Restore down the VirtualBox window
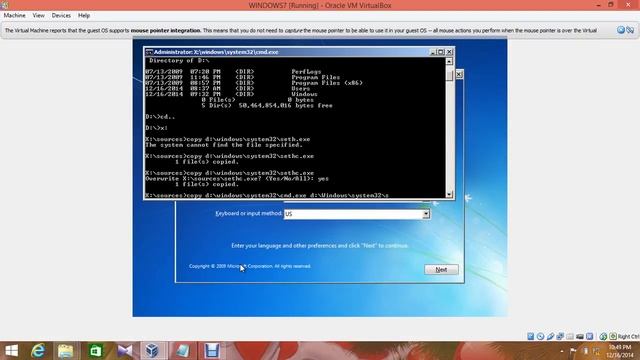The image size is (640, 360). [611, 5]
